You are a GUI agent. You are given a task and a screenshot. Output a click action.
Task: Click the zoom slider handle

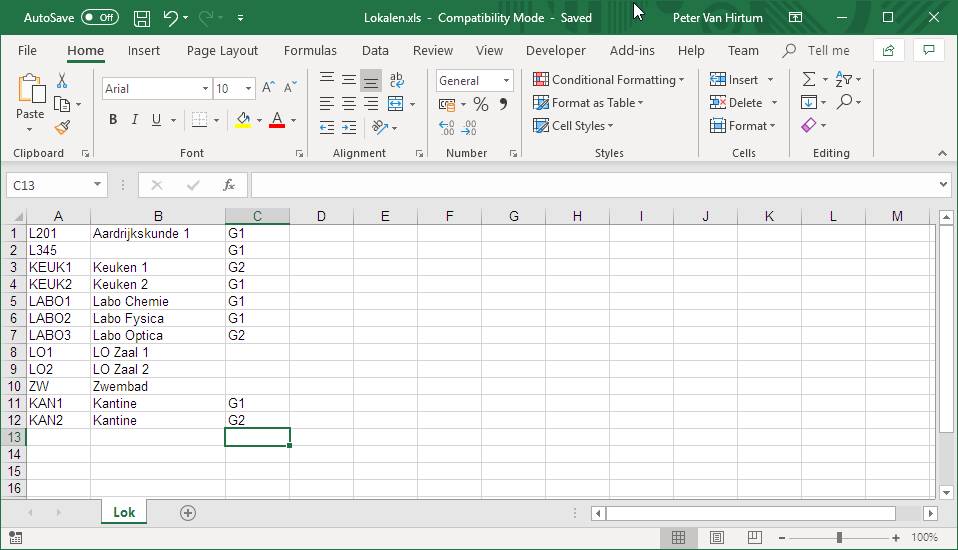click(x=839, y=538)
